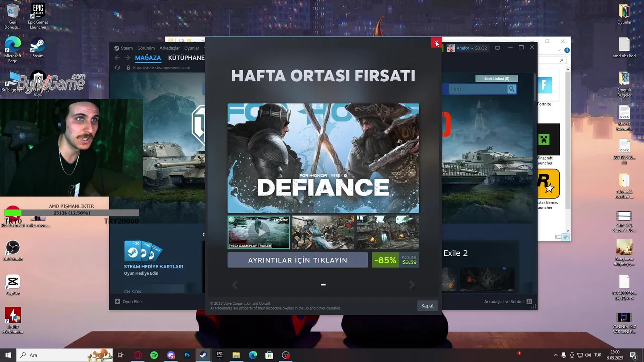
Task: Click the Steam back navigation arrow
Action: coord(117,58)
